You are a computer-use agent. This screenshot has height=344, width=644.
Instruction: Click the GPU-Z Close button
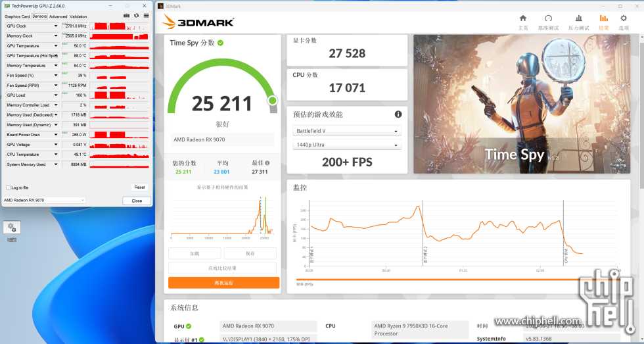point(137,201)
